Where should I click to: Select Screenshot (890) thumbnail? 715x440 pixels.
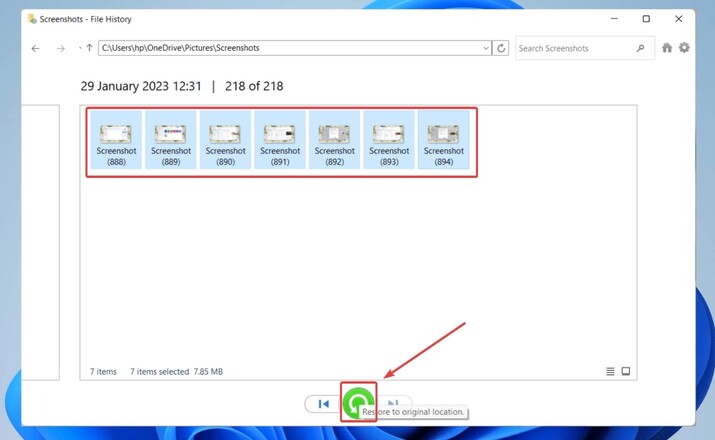pyautogui.click(x=225, y=140)
